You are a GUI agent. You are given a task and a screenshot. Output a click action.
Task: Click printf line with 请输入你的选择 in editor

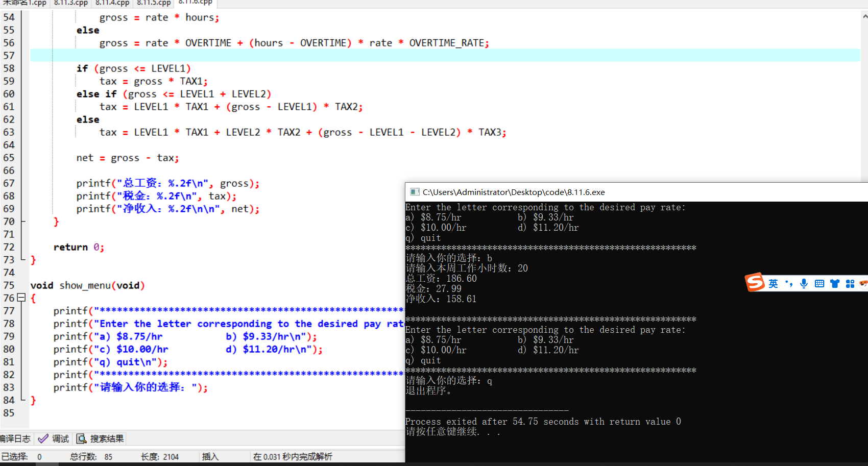pos(131,387)
